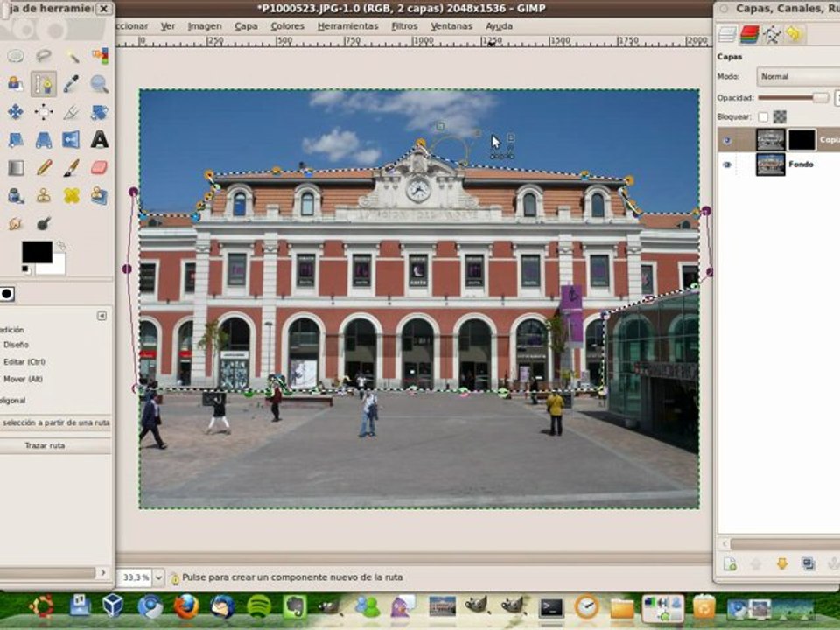Select the Ellipse Select tool
Image resolution: width=840 pixels, height=630 pixels.
coord(16,56)
